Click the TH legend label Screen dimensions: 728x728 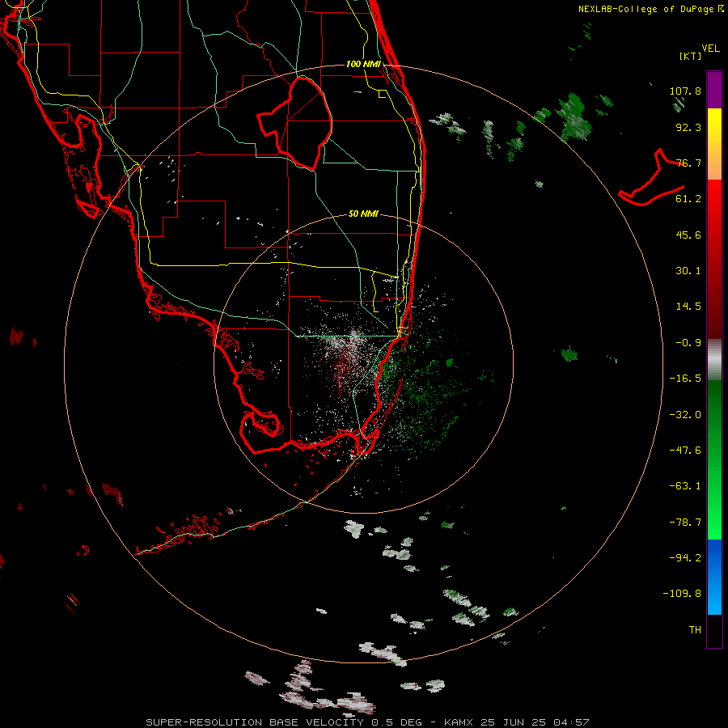[695, 630]
